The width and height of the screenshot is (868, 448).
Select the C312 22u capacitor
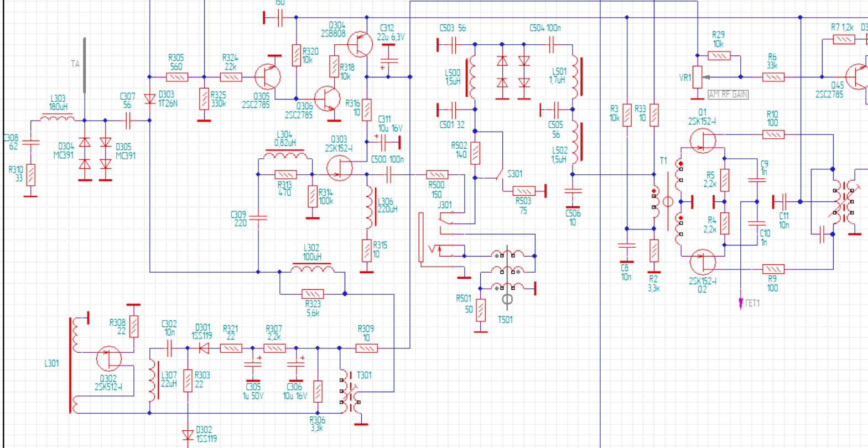[x=389, y=60]
